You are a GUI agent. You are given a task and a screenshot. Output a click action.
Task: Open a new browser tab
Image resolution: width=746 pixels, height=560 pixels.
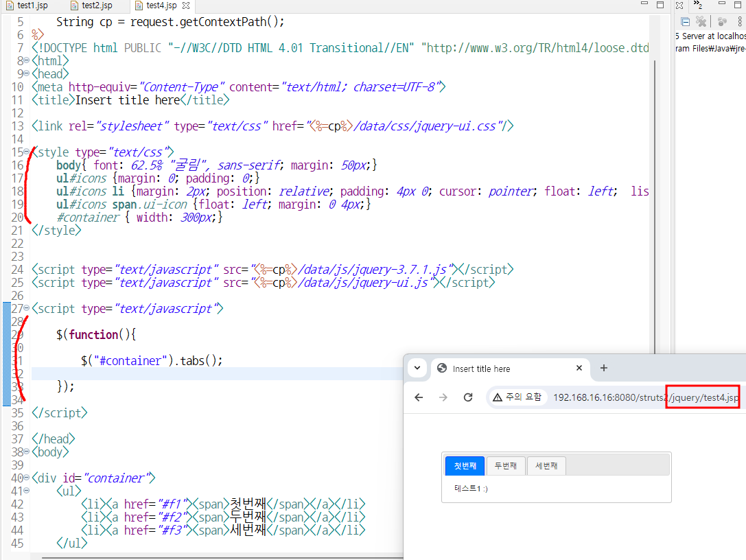604,368
